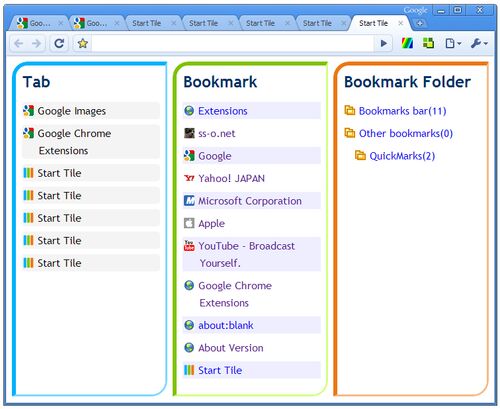Image resolution: width=500 pixels, height=409 pixels.
Task: Click the YouTube favicon
Action: [189, 246]
